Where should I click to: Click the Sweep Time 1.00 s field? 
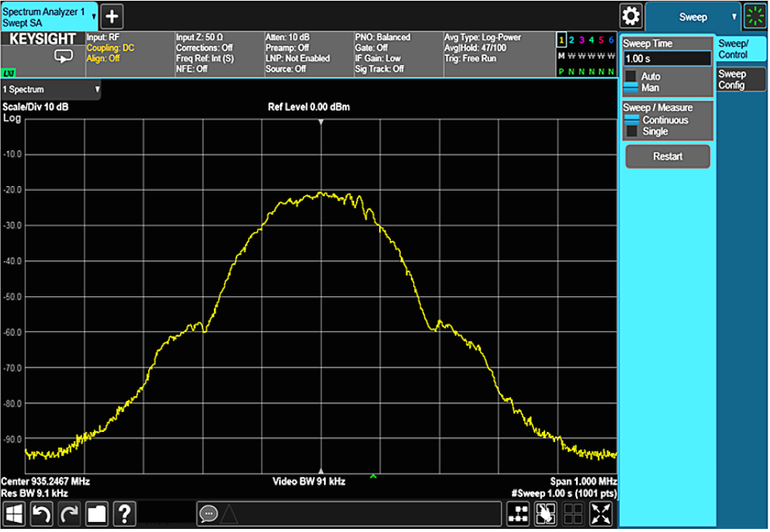pyautogui.click(x=668, y=57)
